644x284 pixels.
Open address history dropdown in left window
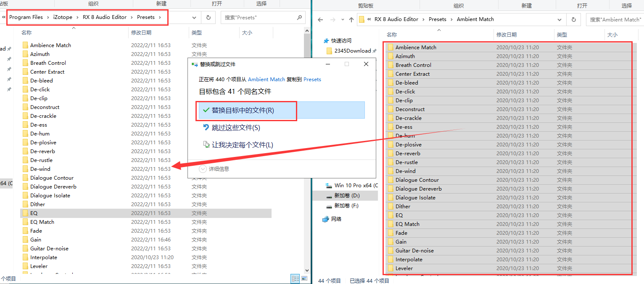click(194, 17)
